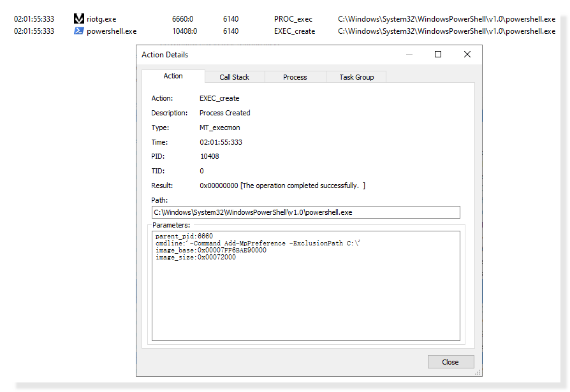
Task: Click the Path input field
Action: click(x=305, y=212)
